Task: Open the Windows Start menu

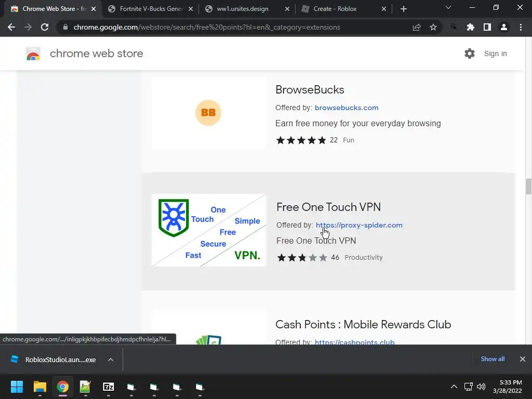Action: click(x=17, y=387)
